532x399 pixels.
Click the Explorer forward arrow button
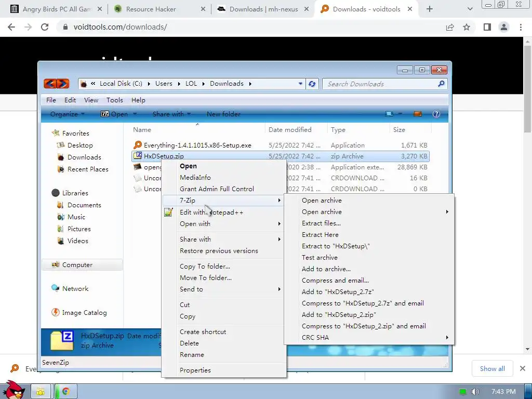[63, 84]
